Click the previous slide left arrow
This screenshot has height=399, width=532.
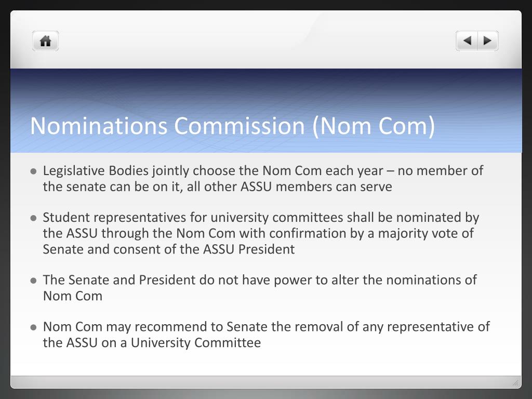467,41
